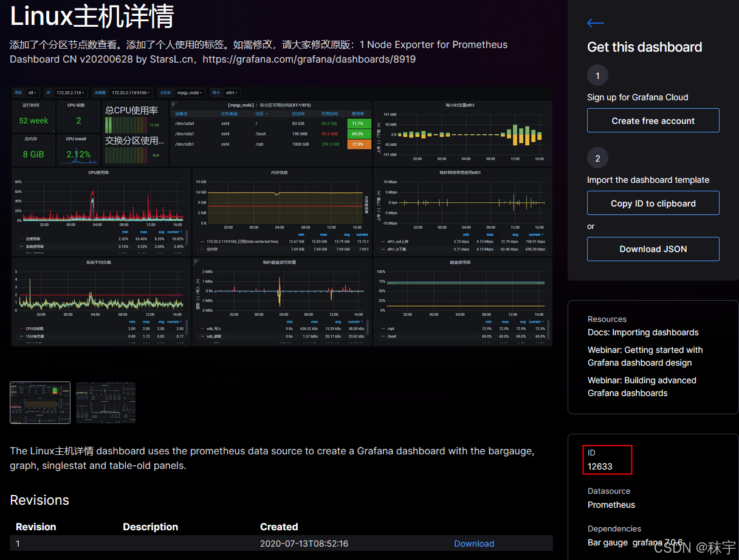Image resolution: width=739 pixels, height=560 pixels.
Task: Click the Sign up for Grafana Cloud text
Action: pos(638,97)
